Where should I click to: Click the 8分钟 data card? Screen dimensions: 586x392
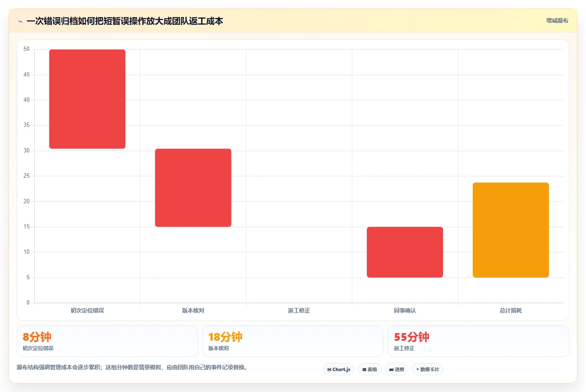pos(107,341)
